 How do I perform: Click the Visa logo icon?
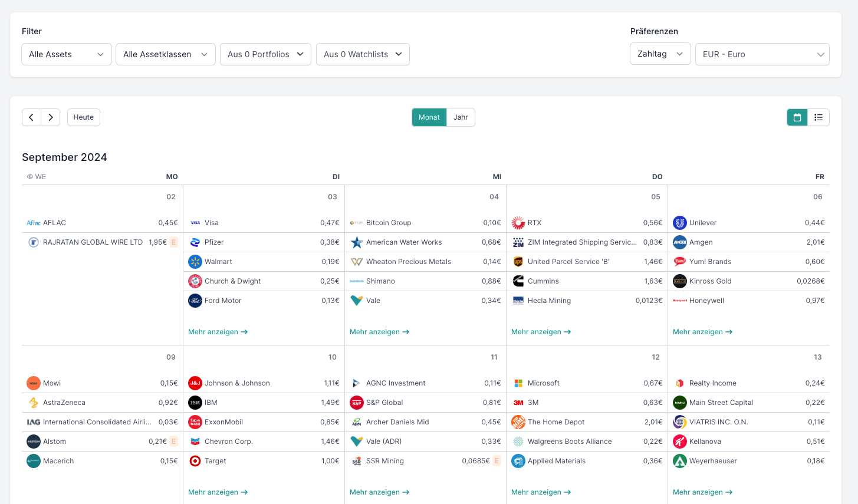click(x=195, y=223)
